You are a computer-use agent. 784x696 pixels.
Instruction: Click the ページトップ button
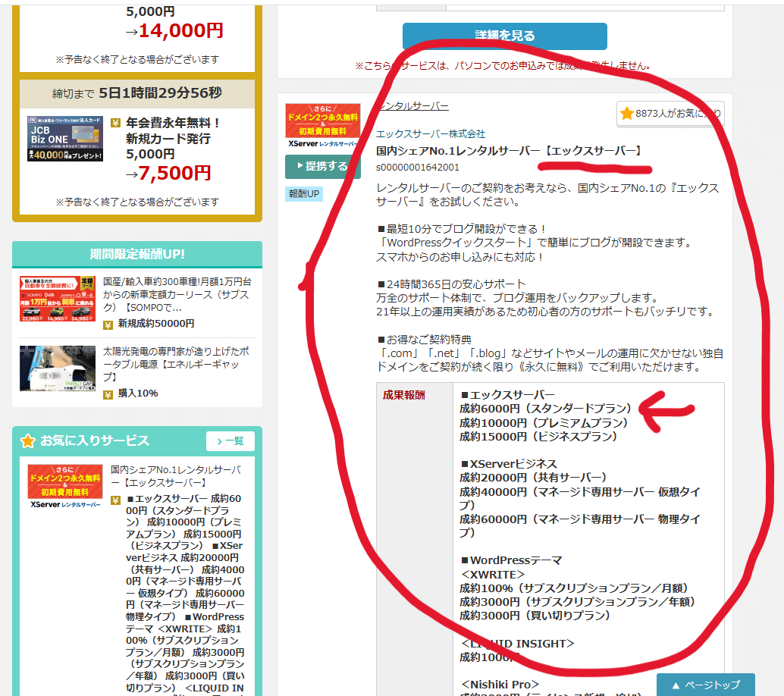coord(705,685)
